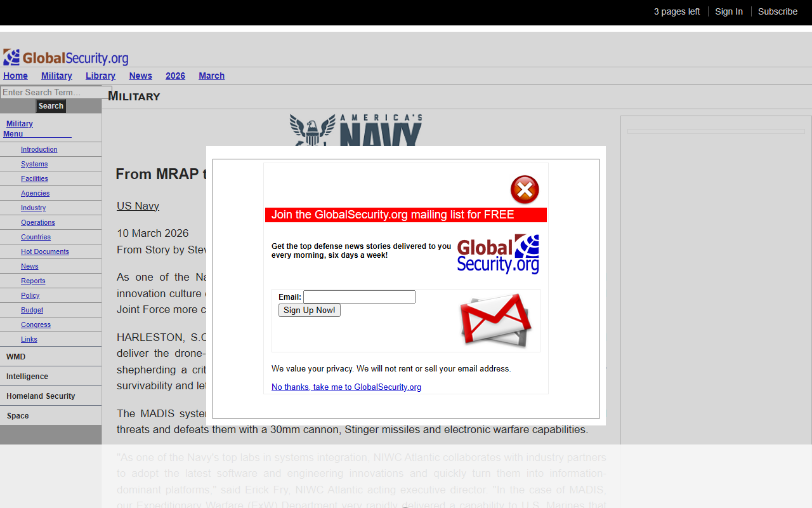This screenshot has width=812, height=508.
Task: Go to Home in breadcrumb navigation
Action: (15, 76)
